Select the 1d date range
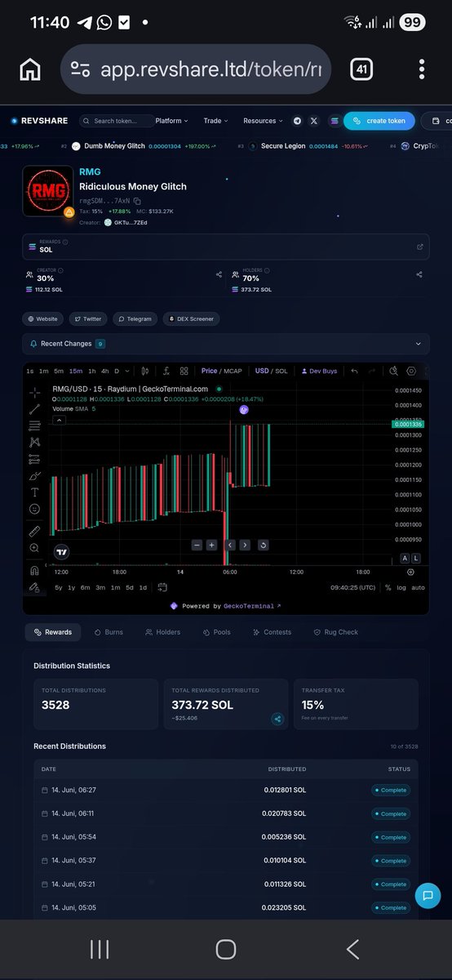The width and height of the screenshot is (452, 980). (143, 587)
